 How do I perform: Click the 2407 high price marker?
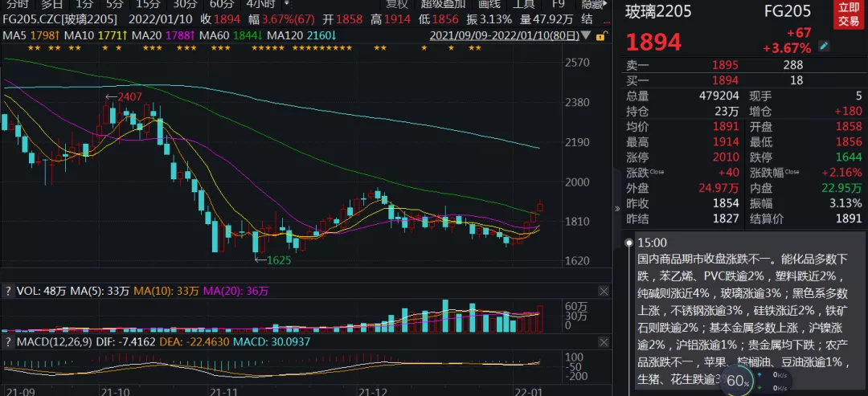(x=129, y=97)
